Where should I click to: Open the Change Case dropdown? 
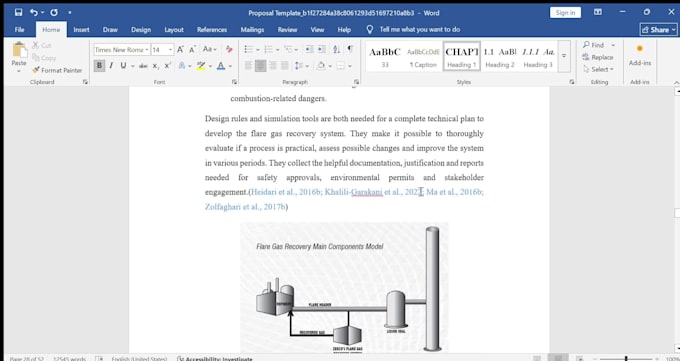210,49
